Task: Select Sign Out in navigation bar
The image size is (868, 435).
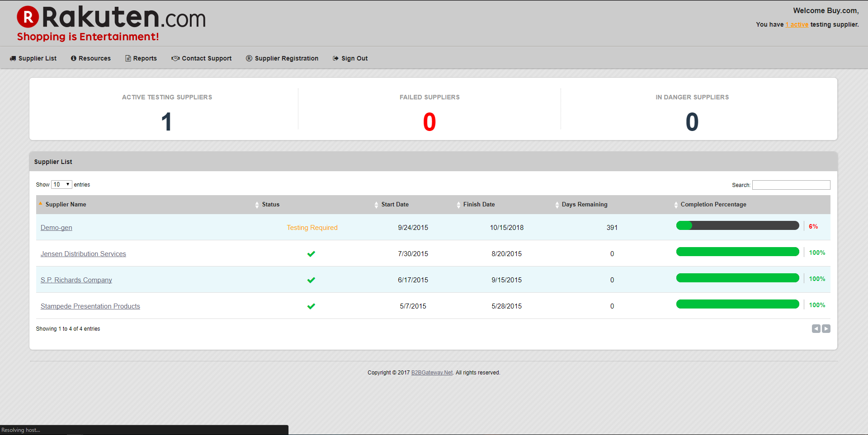Action: click(x=350, y=58)
